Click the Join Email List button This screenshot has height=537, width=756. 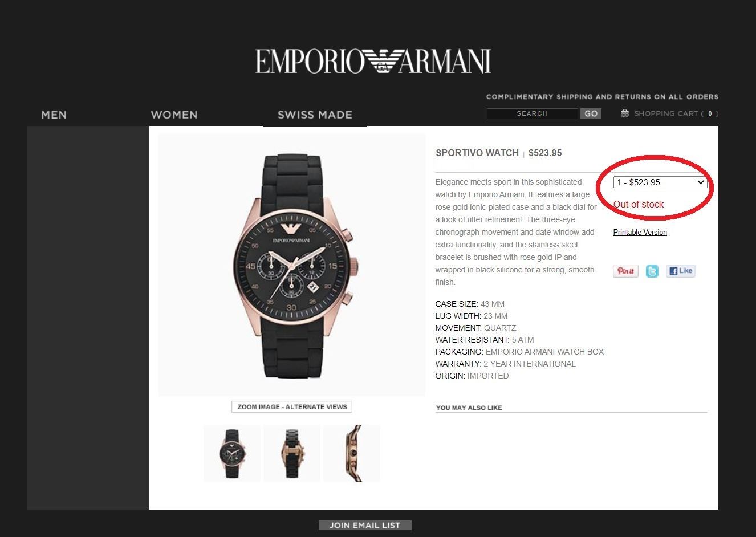(x=365, y=525)
